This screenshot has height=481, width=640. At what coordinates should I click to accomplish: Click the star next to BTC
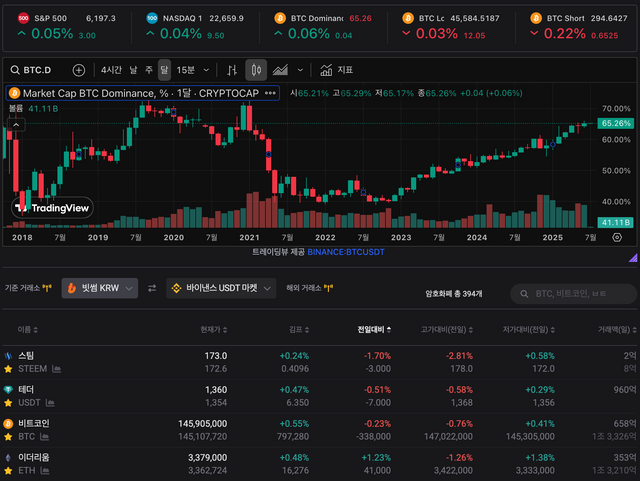[8, 437]
